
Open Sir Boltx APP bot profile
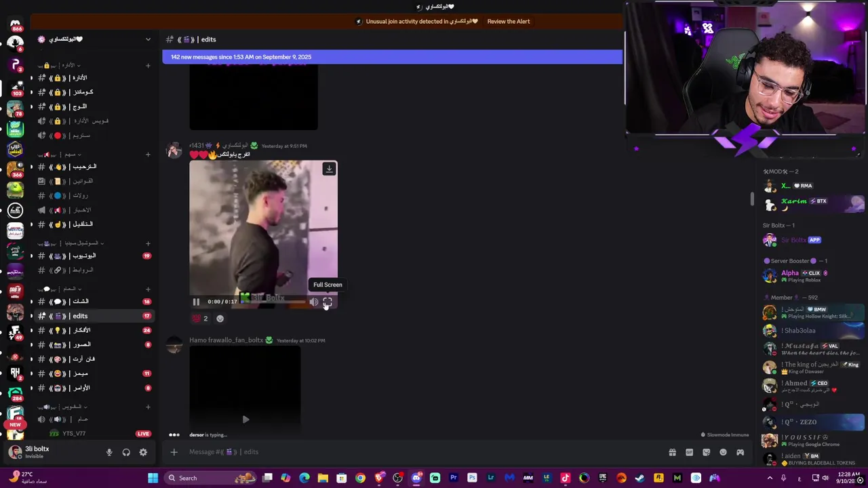coord(812,240)
